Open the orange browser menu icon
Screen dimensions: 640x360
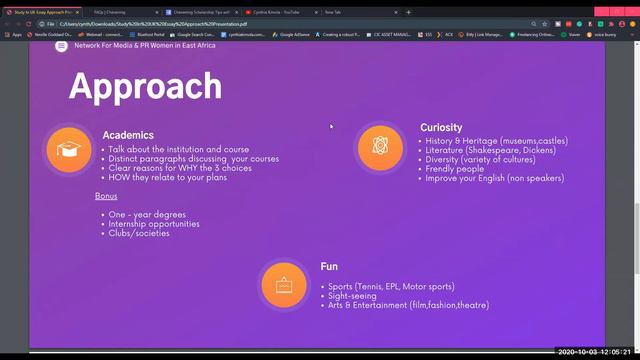coord(633,24)
